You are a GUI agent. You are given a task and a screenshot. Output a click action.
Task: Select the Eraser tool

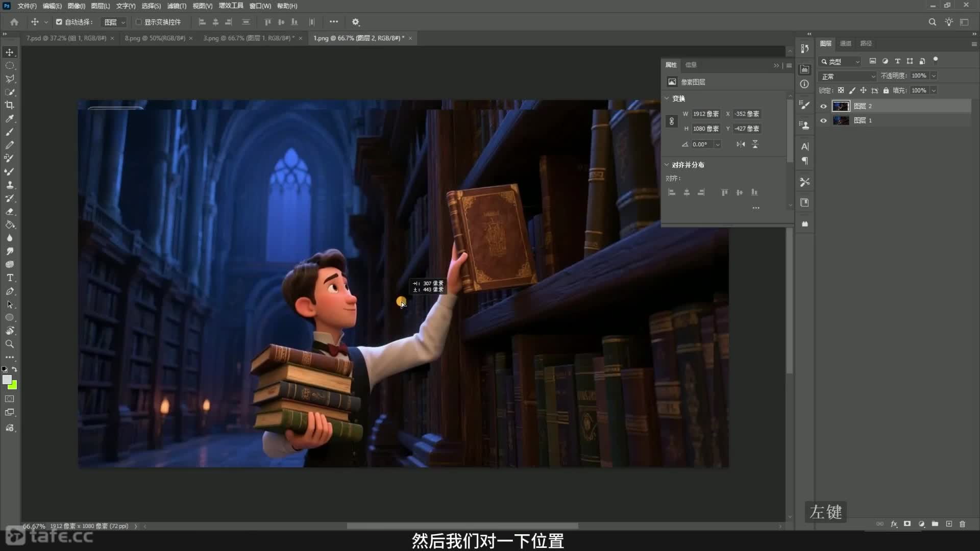click(x=10, y=211)
